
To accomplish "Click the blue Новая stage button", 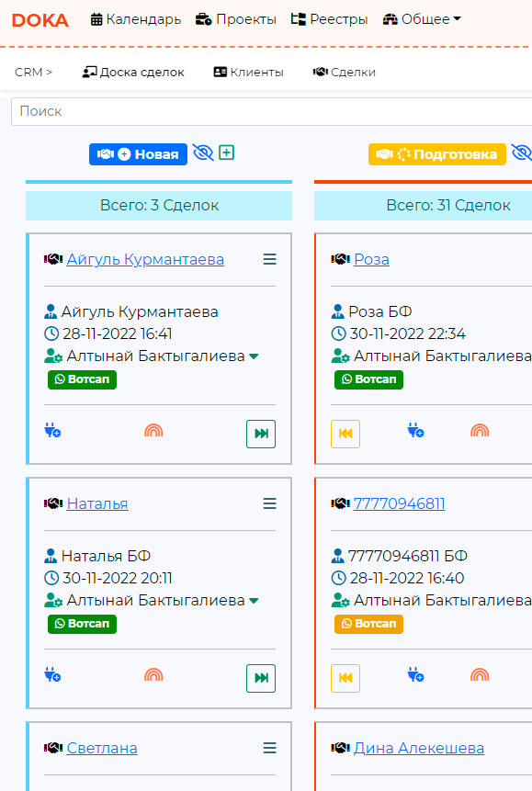I will (139, 153).
